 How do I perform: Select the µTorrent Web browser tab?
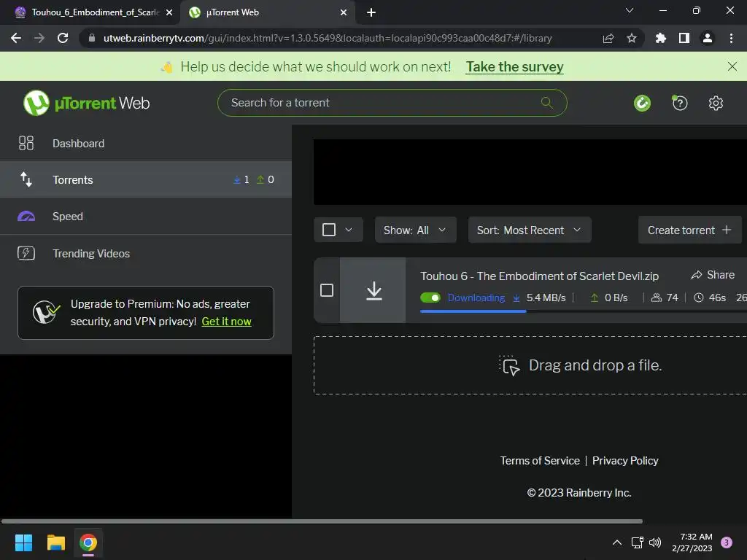[x=267, y=12]
